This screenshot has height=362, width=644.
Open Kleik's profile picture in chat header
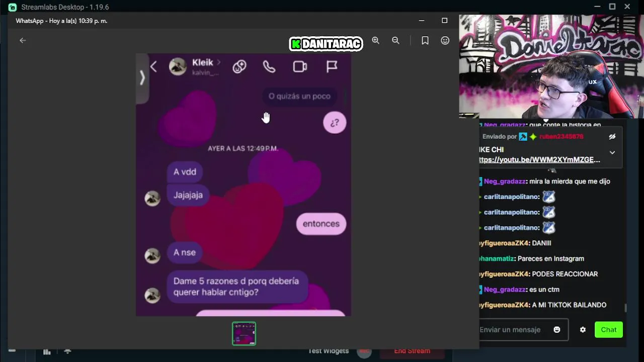178,67
